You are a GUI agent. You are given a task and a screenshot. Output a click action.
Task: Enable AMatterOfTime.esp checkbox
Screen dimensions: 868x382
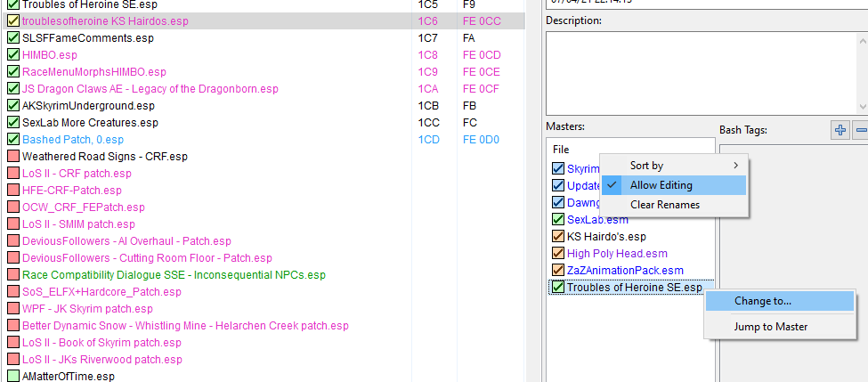point(13,377)
